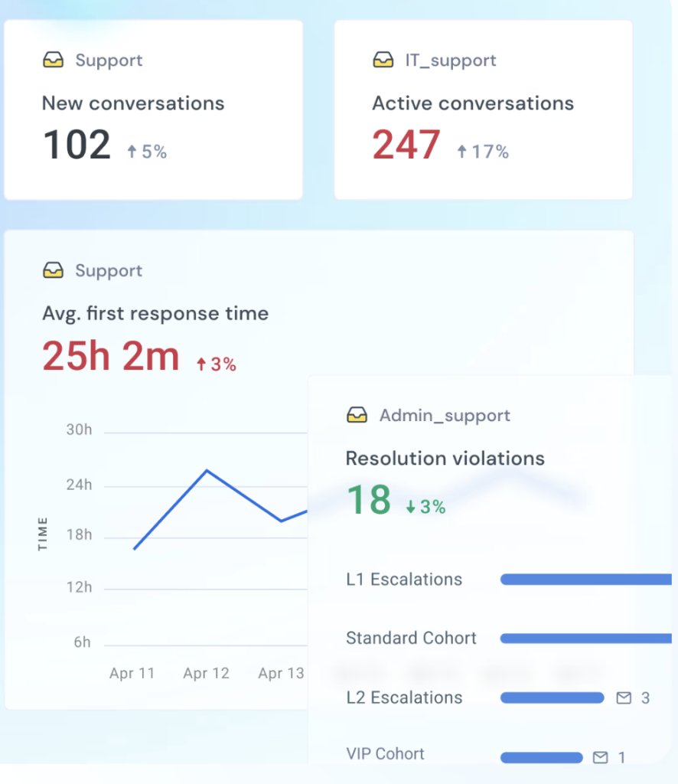Click the 247 active conversations value
The image size is (678, 784).
click(x=406, y=144)
